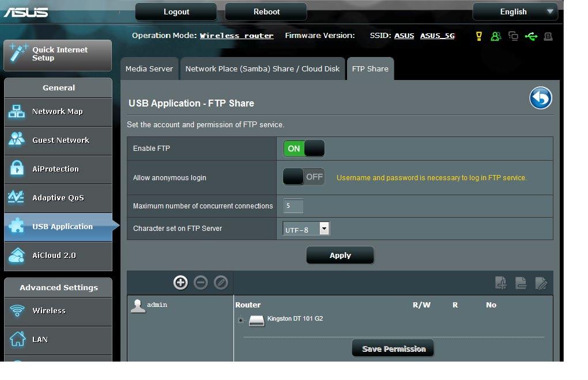Click the General section header
This screenshot has width=588, height=380.
point(58,88)
